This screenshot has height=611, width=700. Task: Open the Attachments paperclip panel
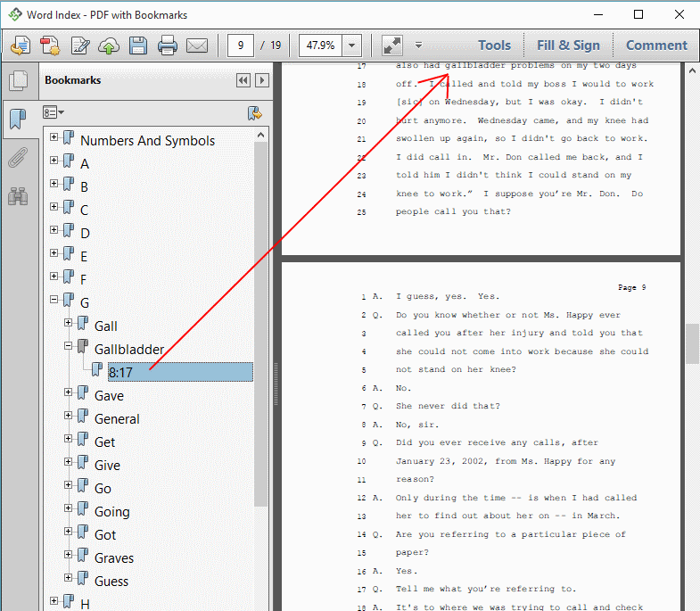pos(18,158)
